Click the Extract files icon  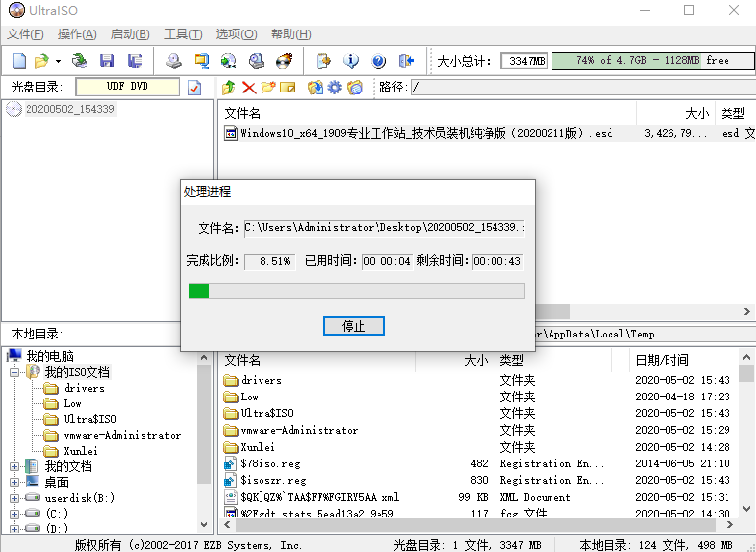click(x=315, y=88)
